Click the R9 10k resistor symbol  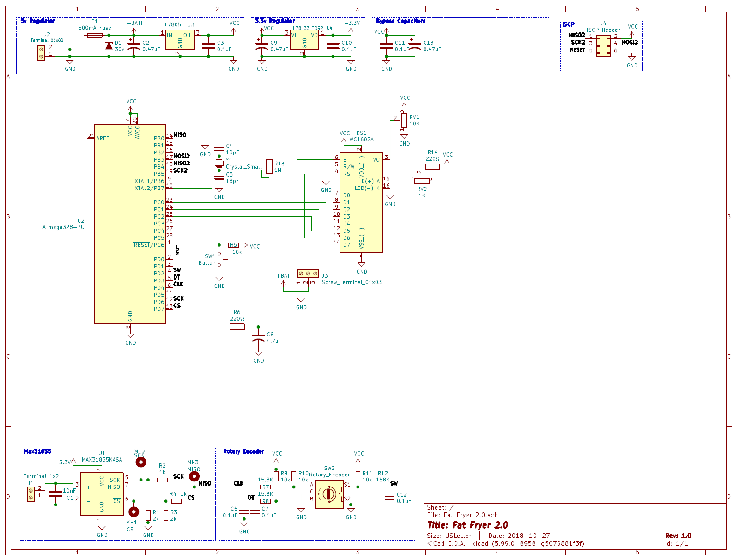pyautogui.click(x=276, y=476)
